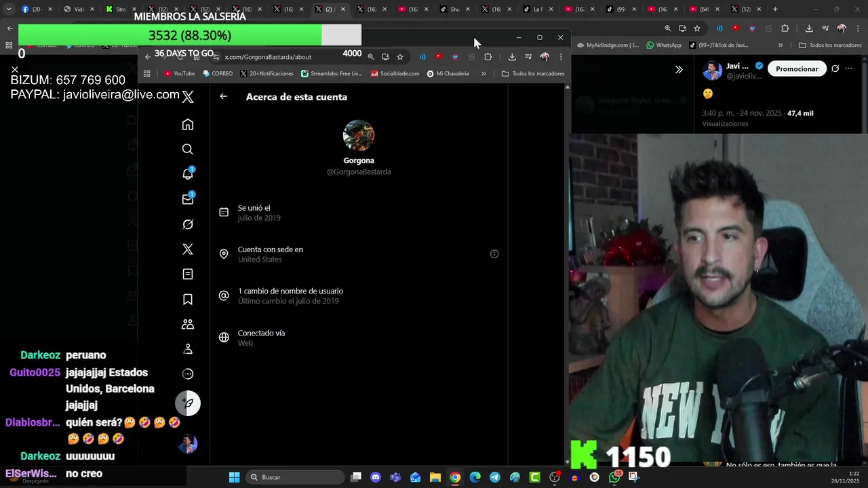
Task: Open account avatar at sidebar bottom
Action: point(188,444)
